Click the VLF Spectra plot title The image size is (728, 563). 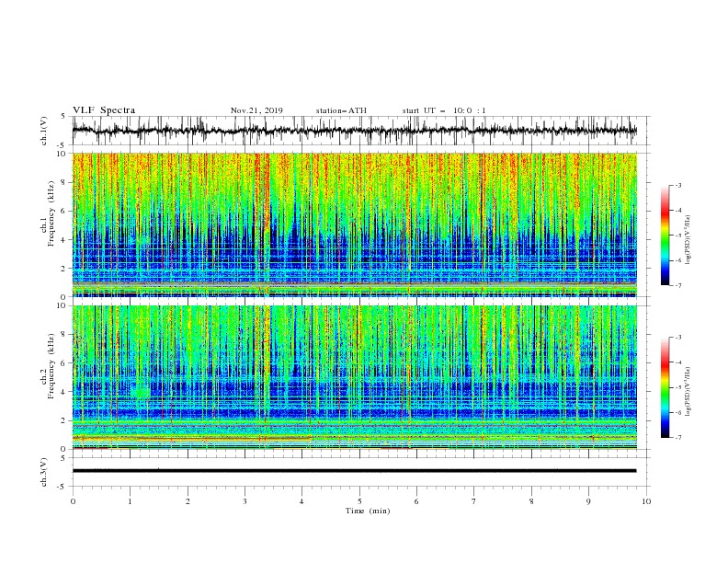click(104, 110)
